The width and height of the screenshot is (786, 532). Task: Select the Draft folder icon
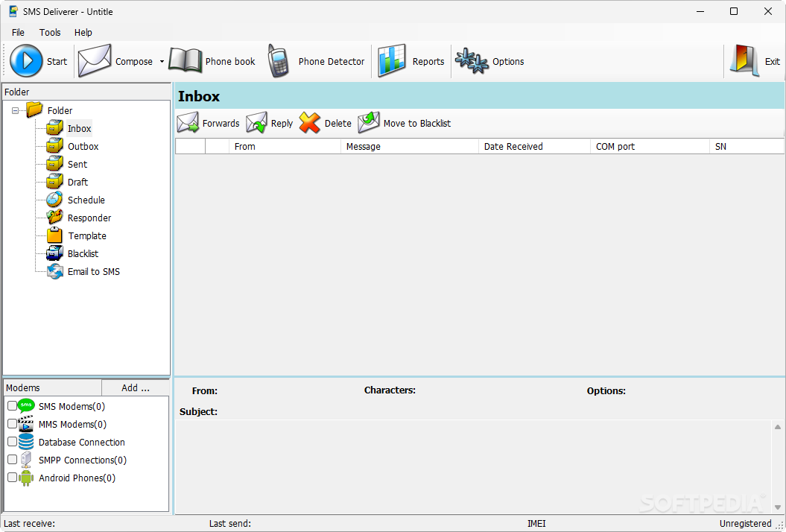point(54,182)
